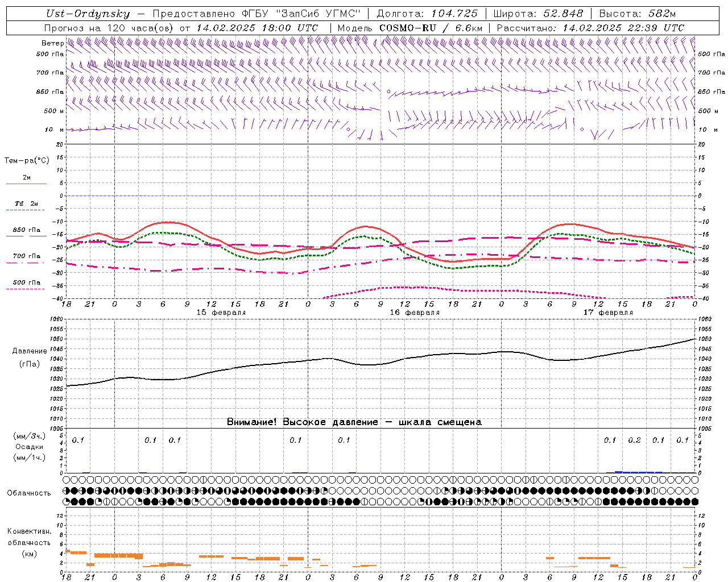Image resolution: width=728 pixels, height=582 pixels.
Task: Select the 'Прогноз на 120 часа(ов)' text
Action: pyautogui.click(x=110, y=28)
